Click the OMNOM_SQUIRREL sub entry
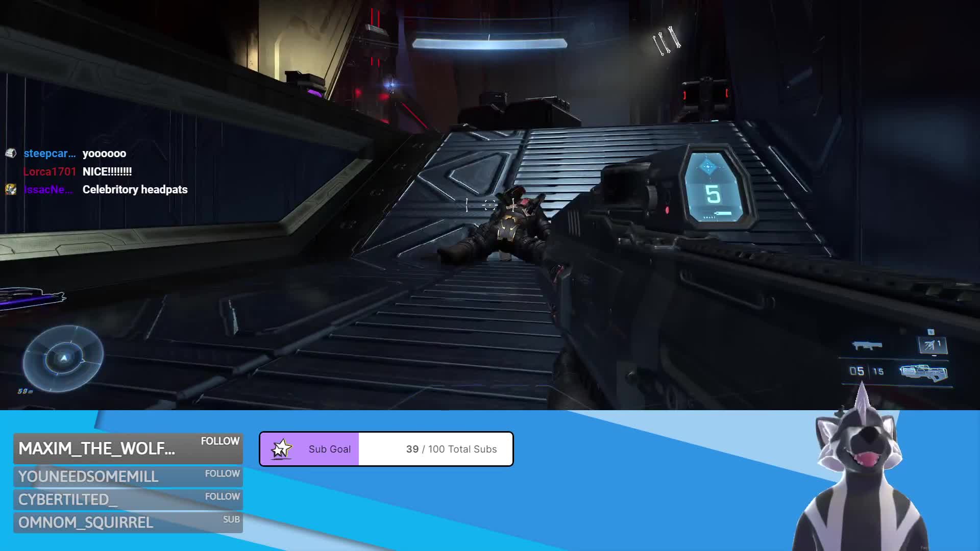980x551 pixels. 128,522
